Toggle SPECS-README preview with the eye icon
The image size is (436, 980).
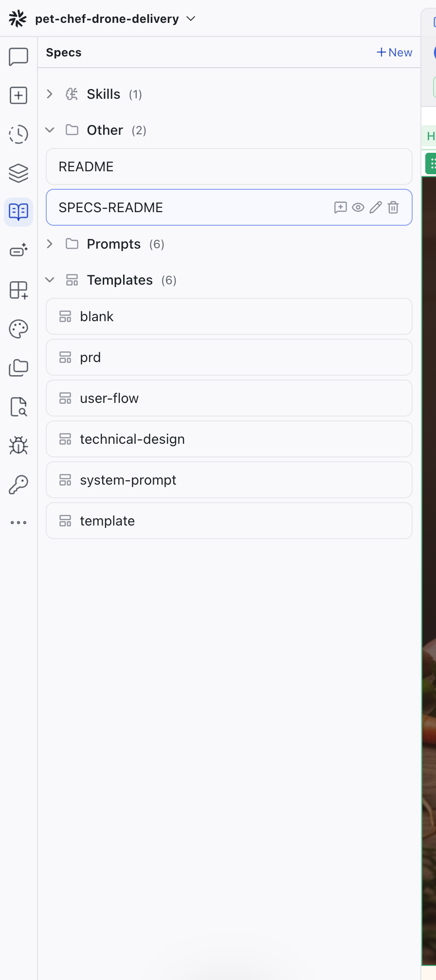click(358, 208)
